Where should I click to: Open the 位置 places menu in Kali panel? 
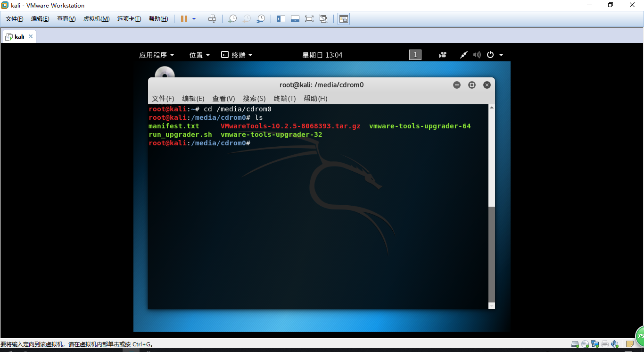pyautogui.click(x=200, y=55)
